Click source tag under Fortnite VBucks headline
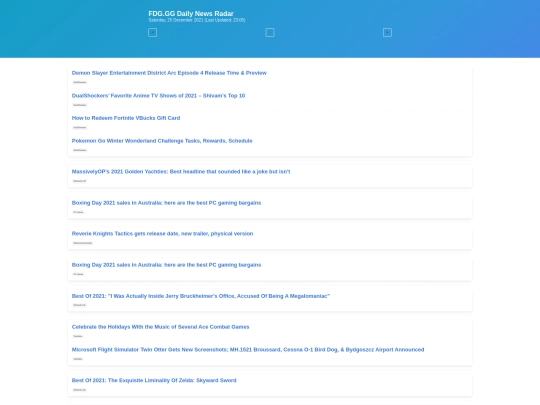 coord(80,127)
